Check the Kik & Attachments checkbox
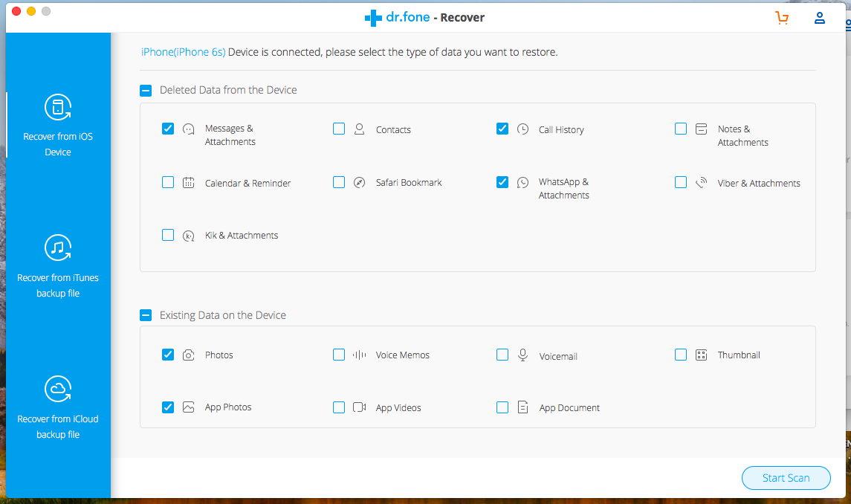851x504 pixels. pyautogui.click(x=168, y=235)
